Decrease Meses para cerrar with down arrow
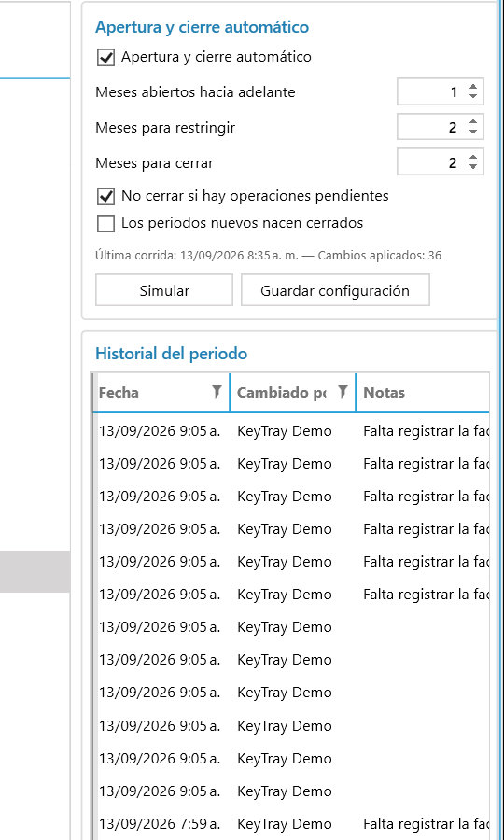504x840 pixels. point(473,167)
